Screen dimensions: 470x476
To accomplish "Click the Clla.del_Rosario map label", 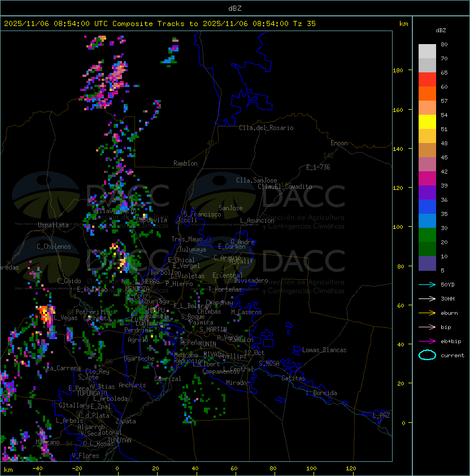I will tap(266, 128).
